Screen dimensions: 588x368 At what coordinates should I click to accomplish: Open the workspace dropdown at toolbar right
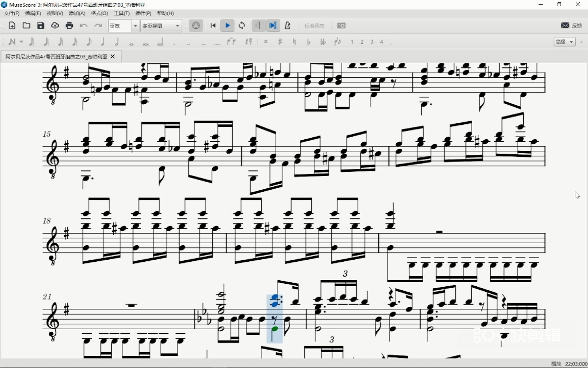565,42
